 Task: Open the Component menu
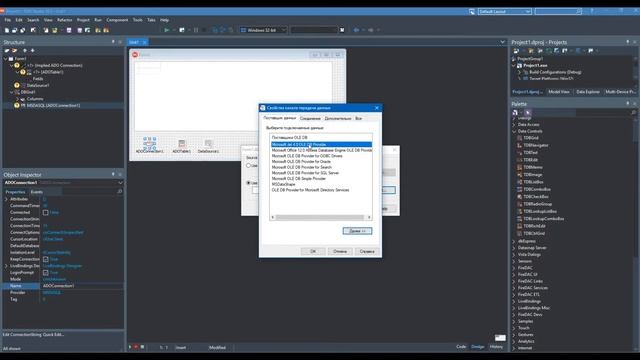point(117,20)
